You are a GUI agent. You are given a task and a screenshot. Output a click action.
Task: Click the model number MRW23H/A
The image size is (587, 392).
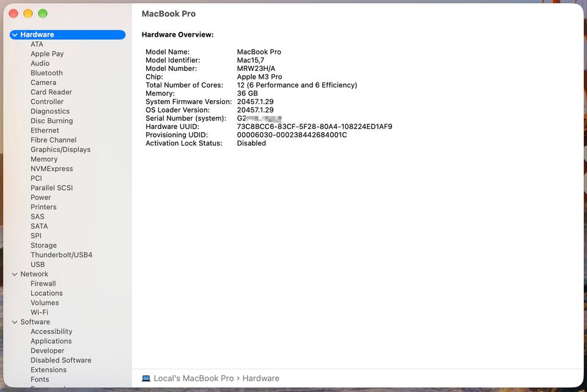click(256, 68)
